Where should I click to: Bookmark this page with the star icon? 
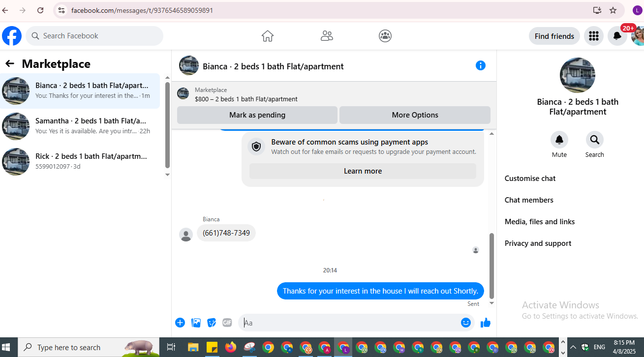pos(613,10)
